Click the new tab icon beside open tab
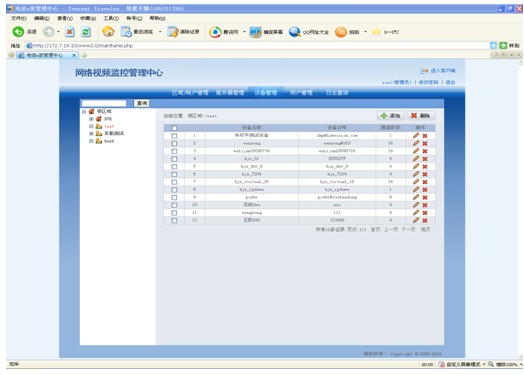 pos(84,55)
